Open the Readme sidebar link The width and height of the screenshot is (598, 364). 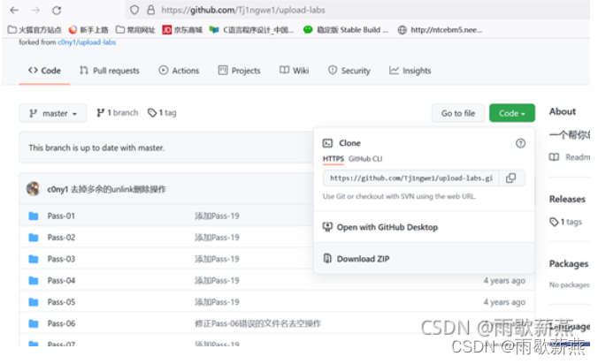coord(570,157)
